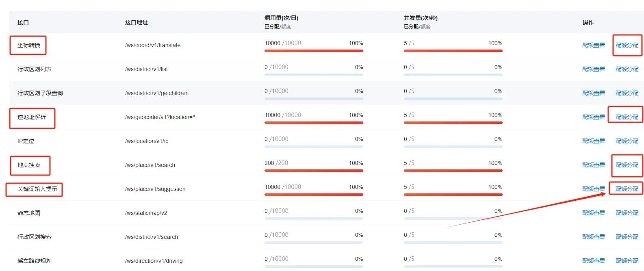Open 配额查看 for 行政区划子级查询
Viewport: 644px width, 271px height.
[593, 93]
